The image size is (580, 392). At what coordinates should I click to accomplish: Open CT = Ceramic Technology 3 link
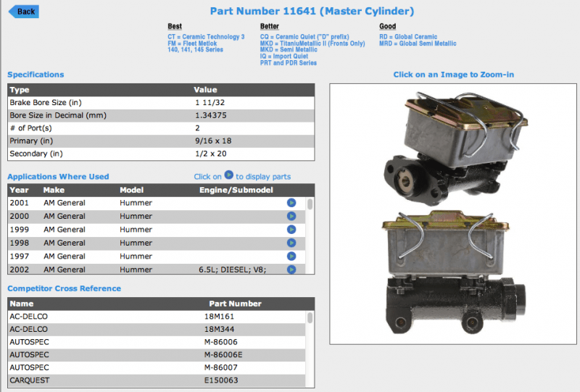(206, 37)
